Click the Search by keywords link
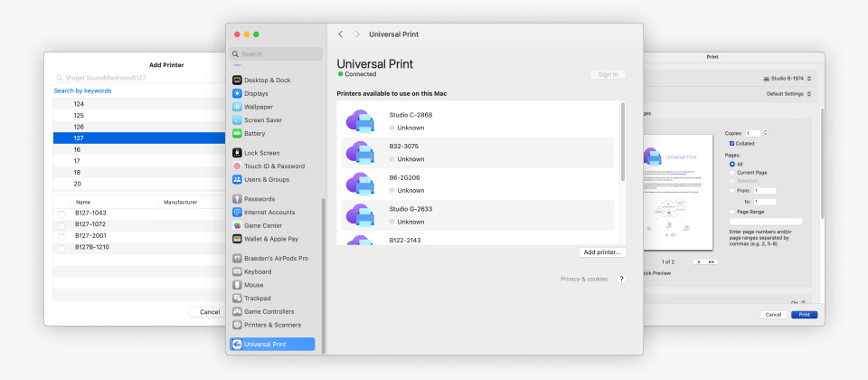Image resolution: width=868 pixels, height=380 pixels. click(x=82, y=90)
